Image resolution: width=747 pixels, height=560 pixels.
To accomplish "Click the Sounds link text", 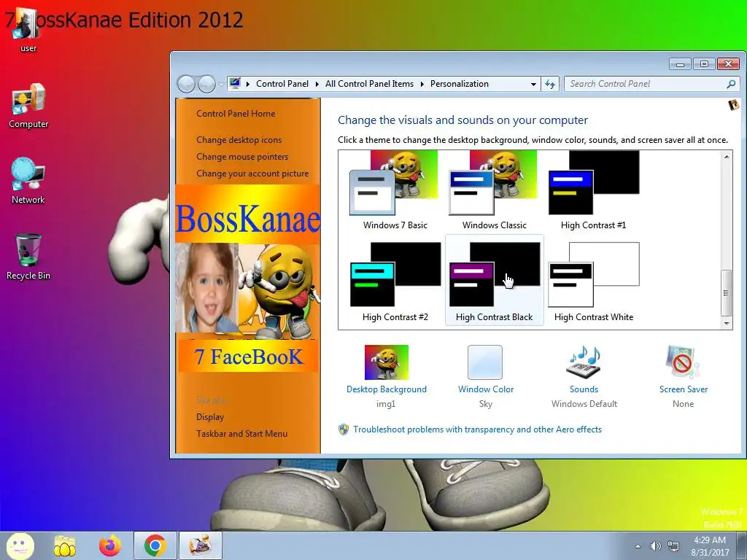I will [584, 389].
